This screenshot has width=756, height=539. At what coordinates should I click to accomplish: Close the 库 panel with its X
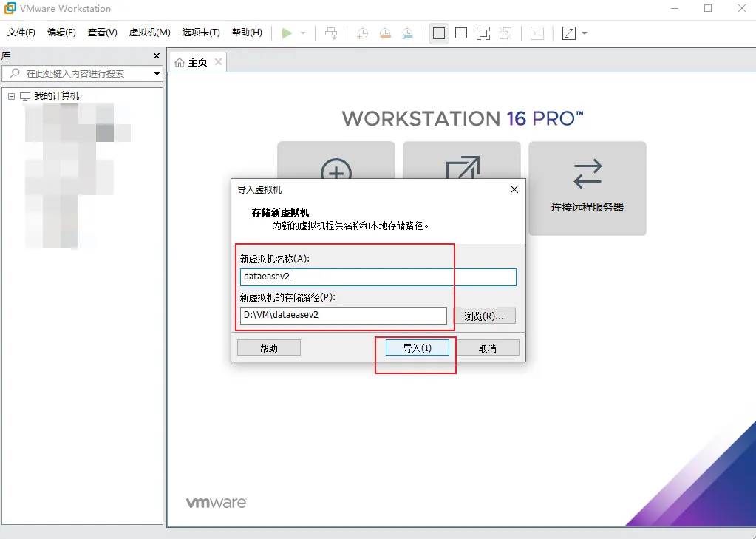point(155,55)
